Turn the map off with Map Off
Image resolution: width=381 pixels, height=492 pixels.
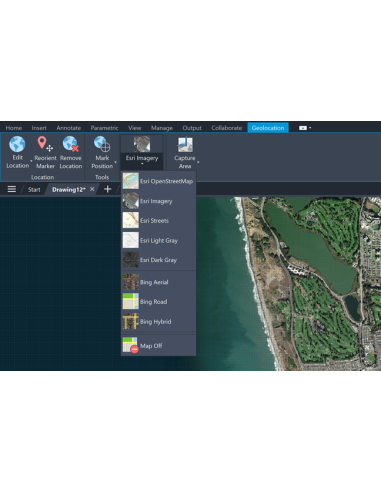pyautogui.click(x=158, y=345)
